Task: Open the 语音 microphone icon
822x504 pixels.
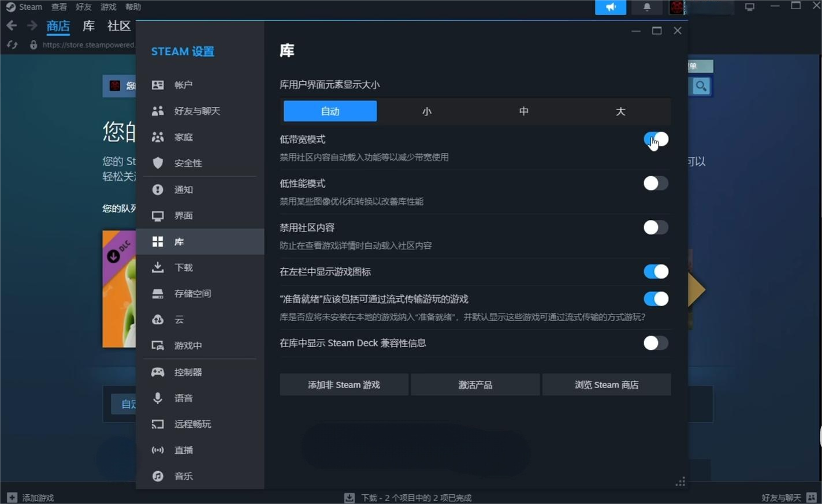Action: tap(158, 398)
